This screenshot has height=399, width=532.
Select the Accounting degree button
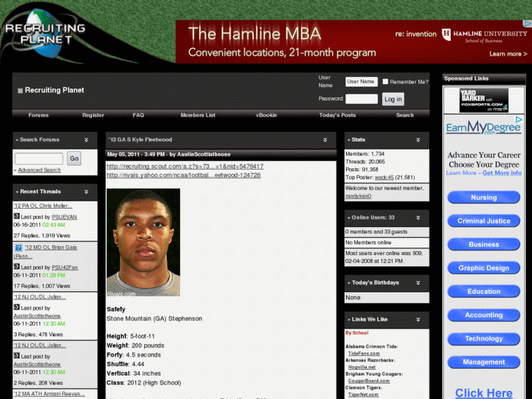click(x=484, y=315)
